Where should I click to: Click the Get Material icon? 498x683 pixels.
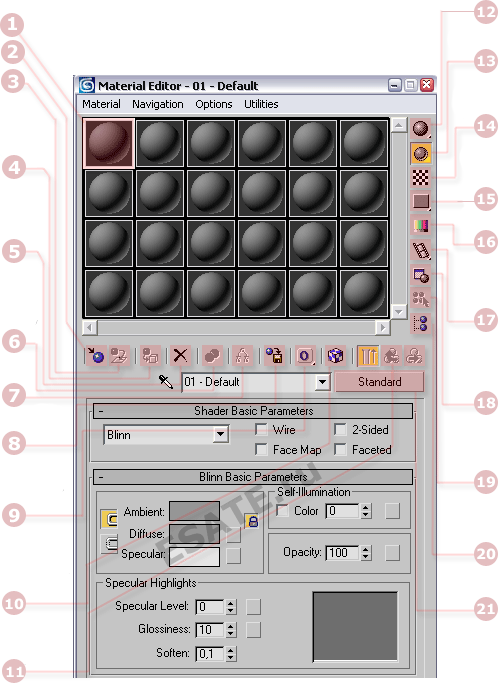pos(96,356)
